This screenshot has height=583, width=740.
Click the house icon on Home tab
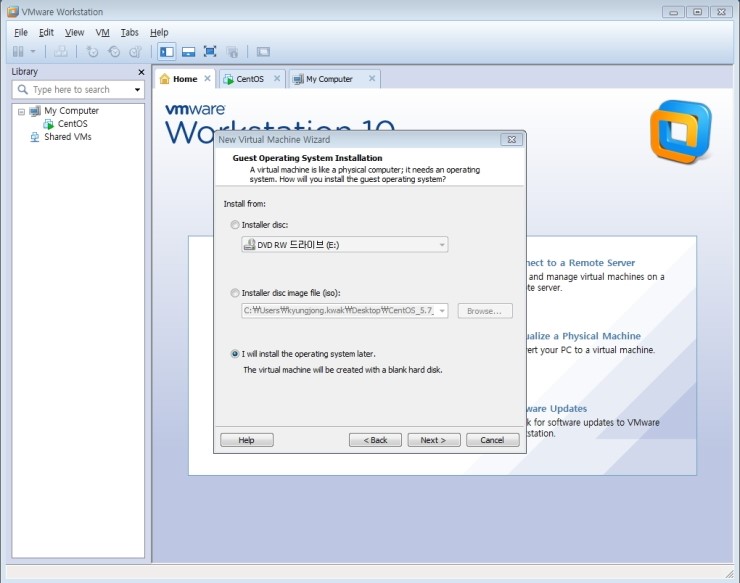(164, 79)
